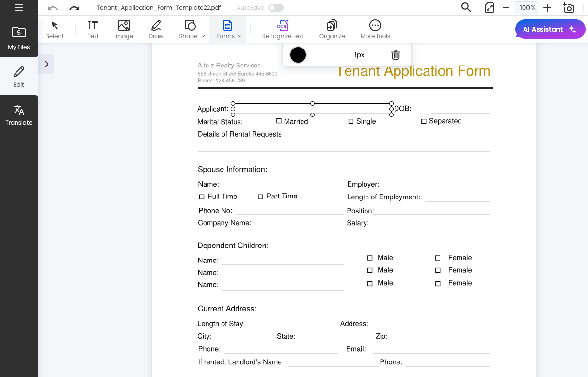Click the Length of Employment label

(x=383, y=197)
